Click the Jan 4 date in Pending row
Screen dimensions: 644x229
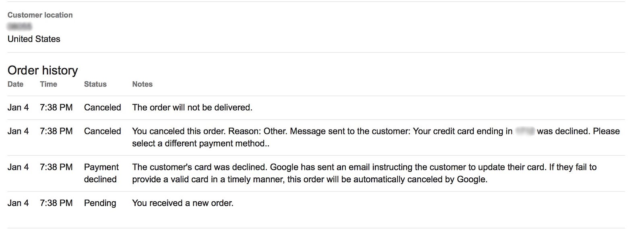18,203
